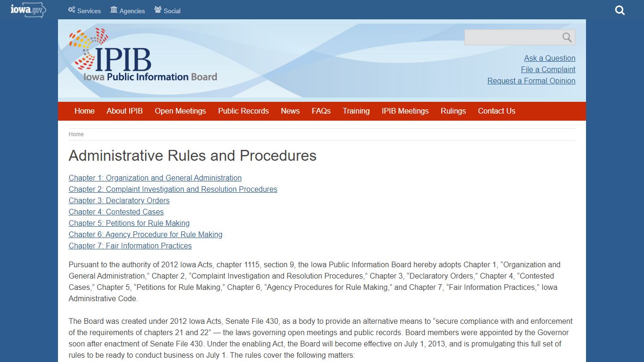Click the white search magnifier in top bar
This screenshot has width=644, height=362.
tap(620, 10)
